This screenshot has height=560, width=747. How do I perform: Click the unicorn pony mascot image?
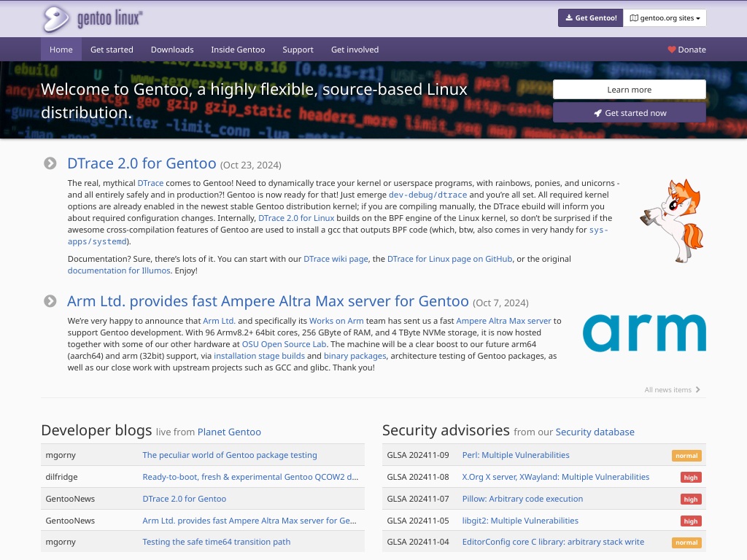[x=672, y=220]
